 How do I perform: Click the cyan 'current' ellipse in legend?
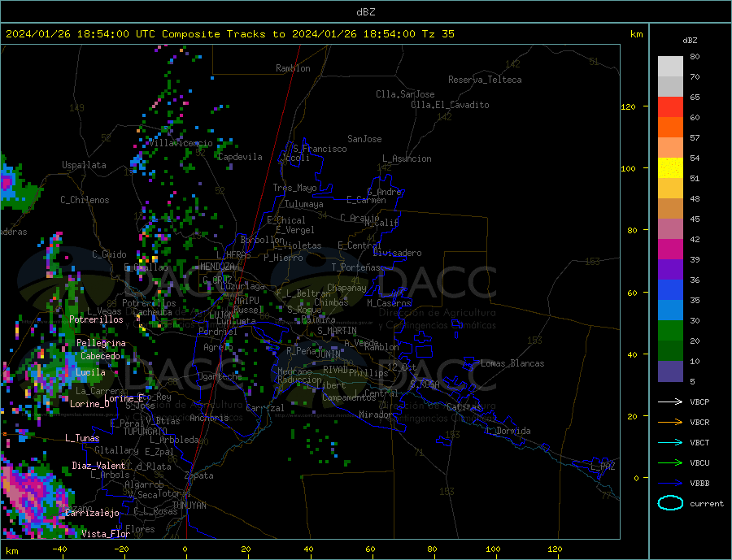click(x=670, y=503)
